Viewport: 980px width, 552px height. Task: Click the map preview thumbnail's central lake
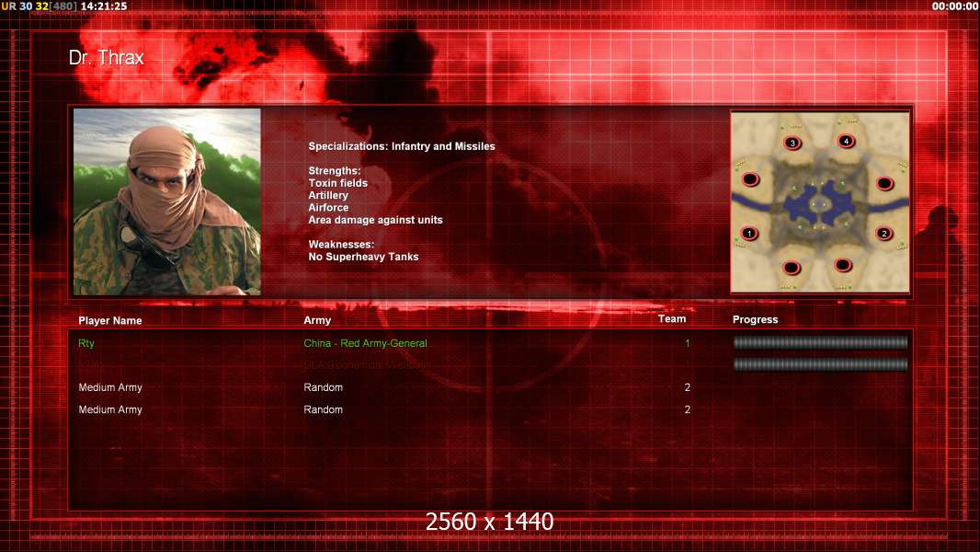point(819,205)
